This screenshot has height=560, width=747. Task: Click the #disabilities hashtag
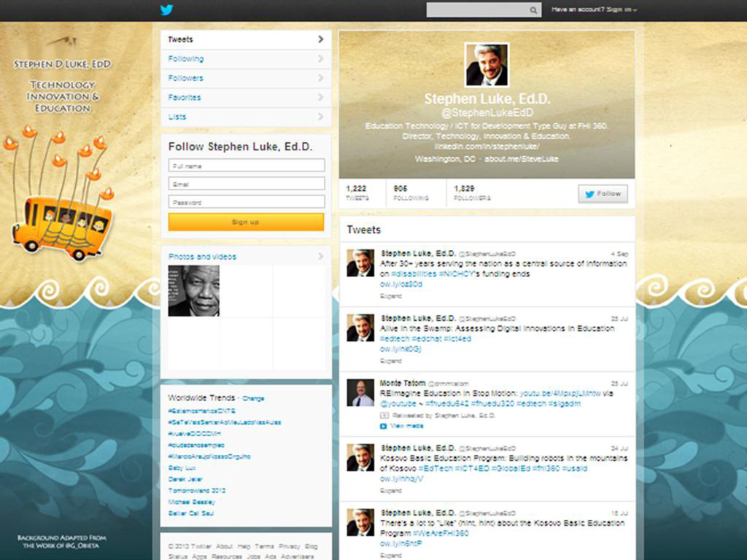coord(414,274)
